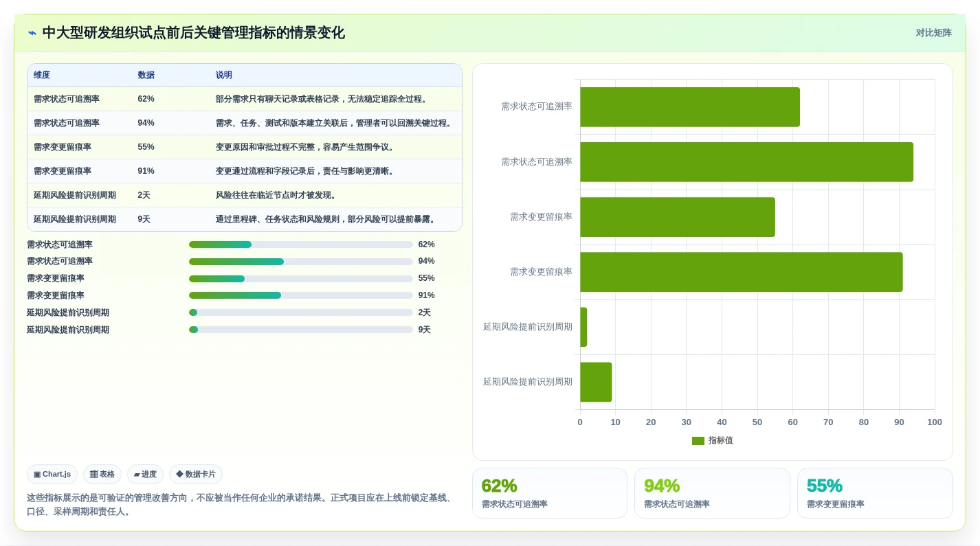Click the green 指标值 legend swatch
This screenshot has width=980, height=546.
[698, 441]
